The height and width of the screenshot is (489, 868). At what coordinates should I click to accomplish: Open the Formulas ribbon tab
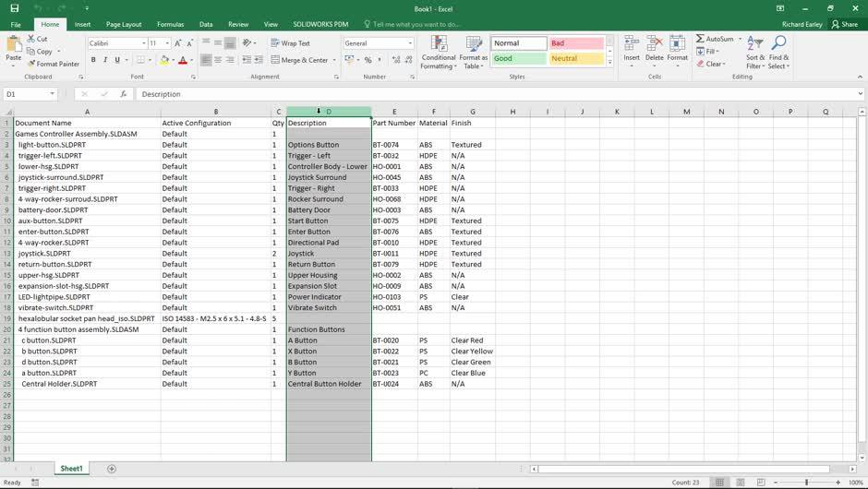(170, 24)
